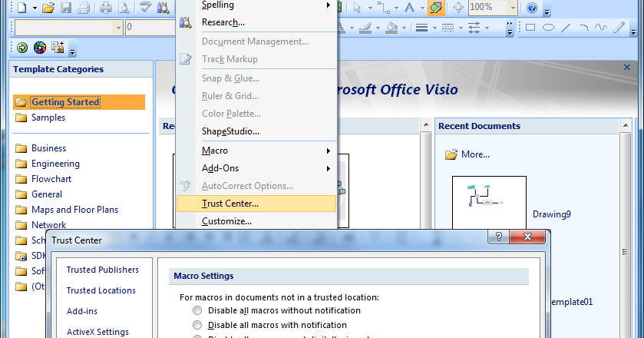Click the list-with-star icon beside color wheel
The height and width of the screenshot is (338, 644).
click(x=58, y=48)
